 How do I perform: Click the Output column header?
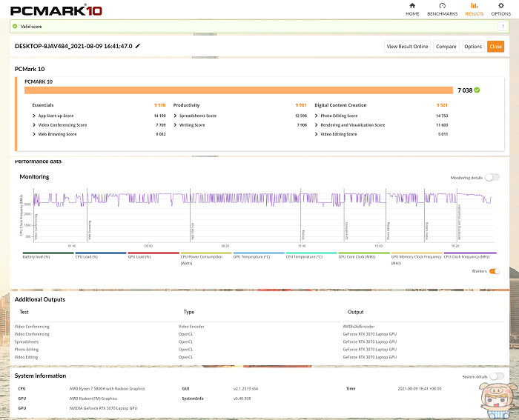tap(355, 312)
